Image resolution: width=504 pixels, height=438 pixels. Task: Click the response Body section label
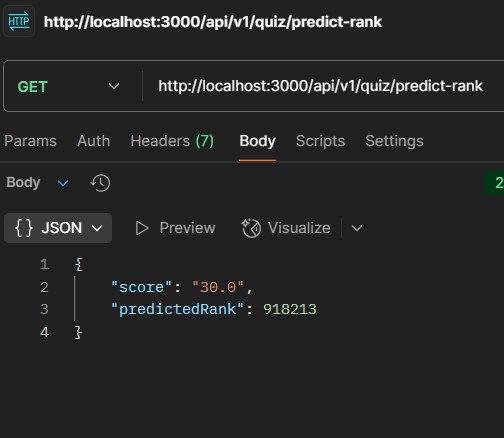(x=23, y=182)
